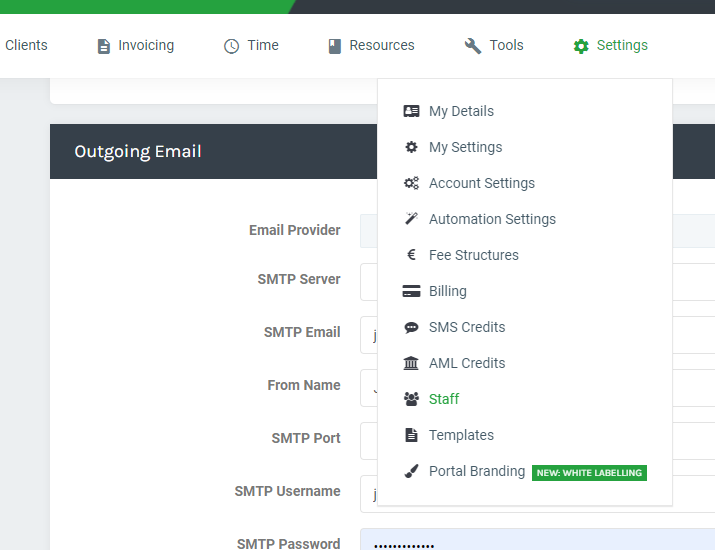Open the Resources menu
This screenshot has width=715, height=550.
[382, 46]
